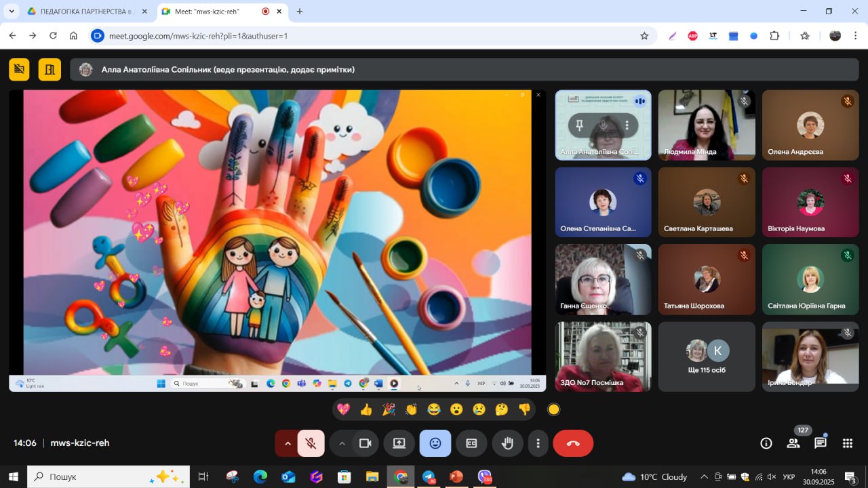868x488 pixels.
Task: Expand video settings arrow beside camera
Action: click(x=342, y=443)
